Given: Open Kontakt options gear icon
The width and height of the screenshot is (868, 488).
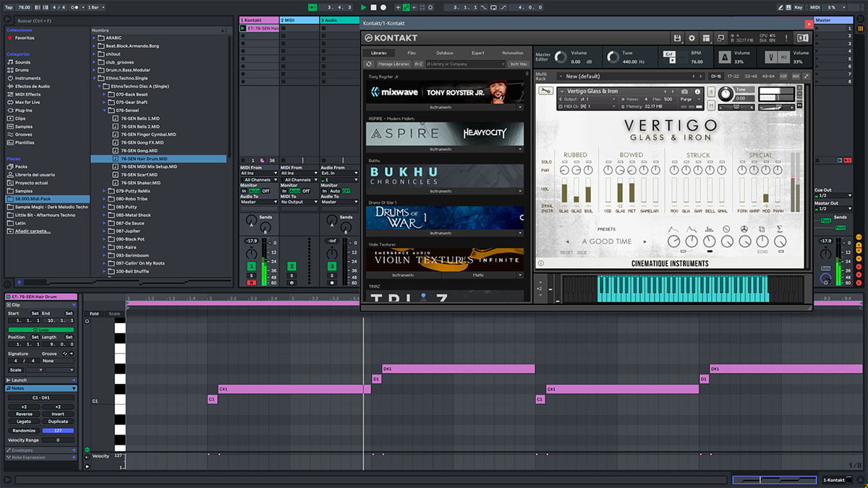Looking at the screenshot, I should pyautogui.click(x=692, y=38).
